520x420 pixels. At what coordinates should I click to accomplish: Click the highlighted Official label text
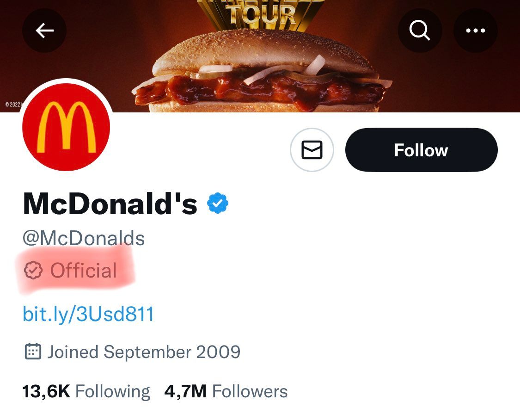tap(84, 271)
